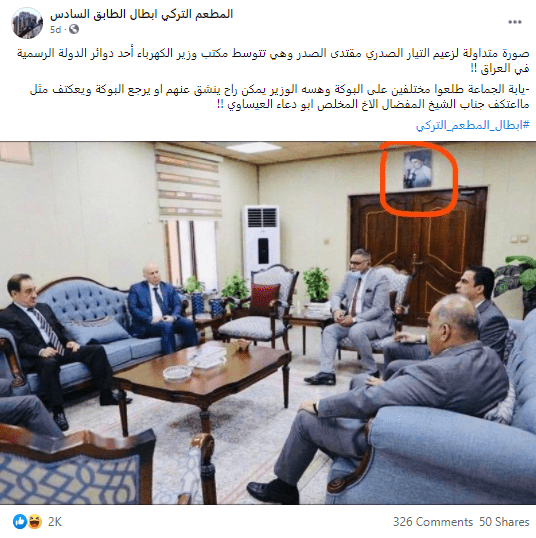Click the man in blue suit on sofa
This screenshot has width=536, height=538.
coord(160,307)
